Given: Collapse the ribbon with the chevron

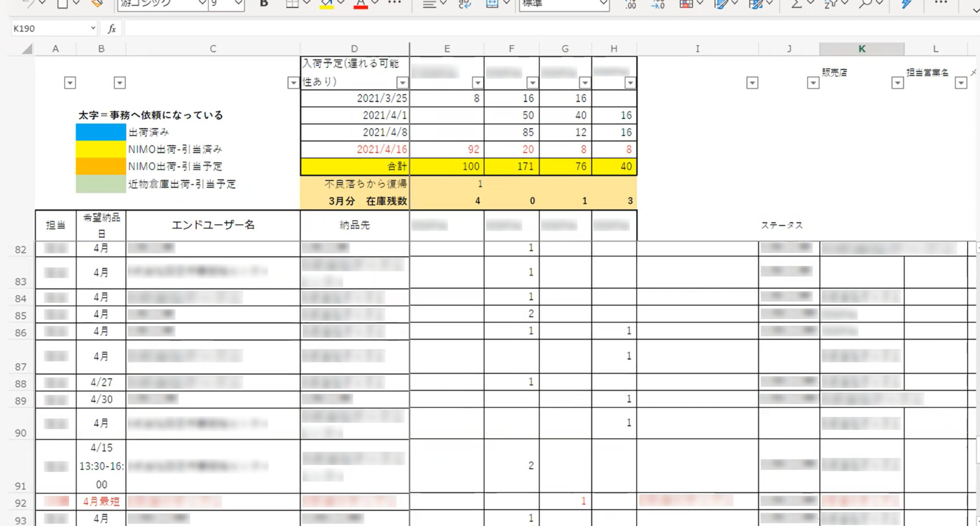Looking at the screenshot, I should [975, 10].
